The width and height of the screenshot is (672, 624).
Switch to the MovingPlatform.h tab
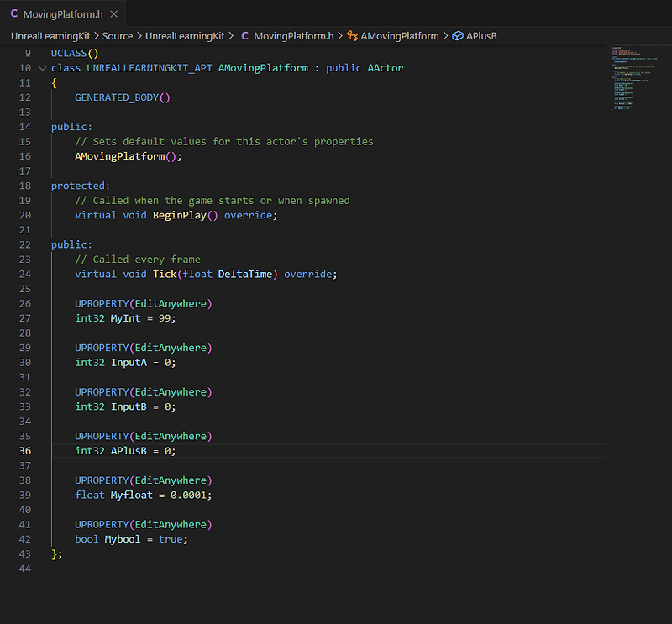(63, 13)
